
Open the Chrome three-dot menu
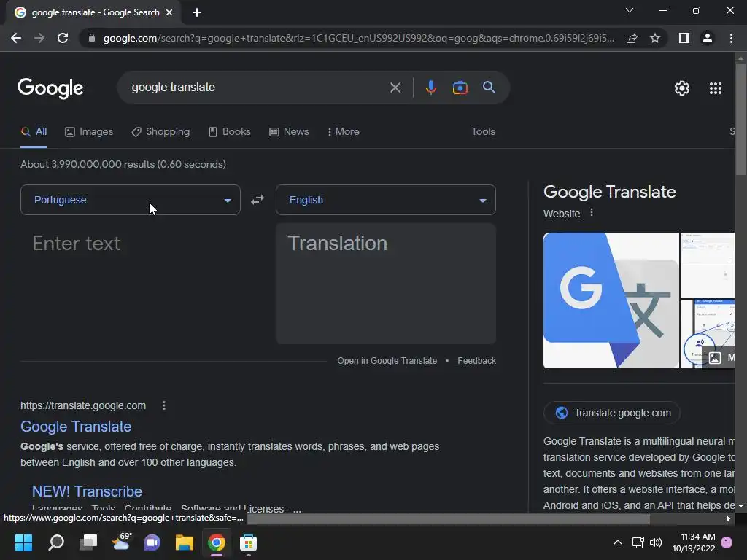[x=731, y=38]
